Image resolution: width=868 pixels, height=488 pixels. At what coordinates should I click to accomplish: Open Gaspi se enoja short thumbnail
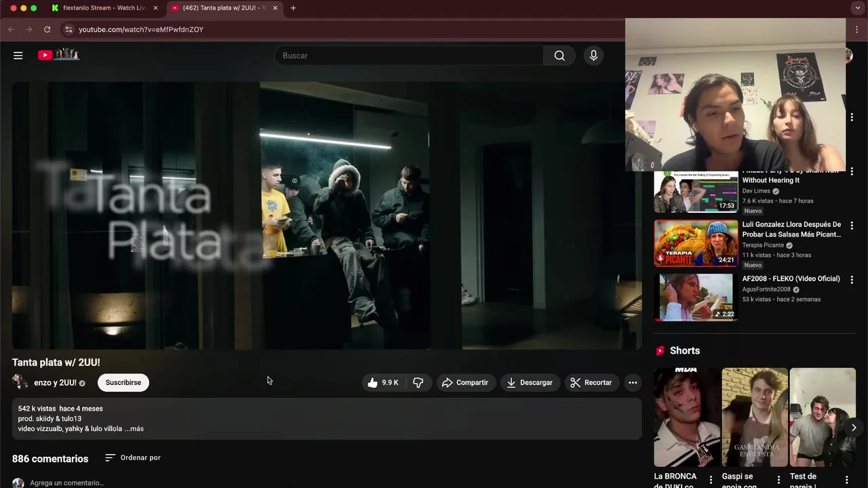pos(755,417)
